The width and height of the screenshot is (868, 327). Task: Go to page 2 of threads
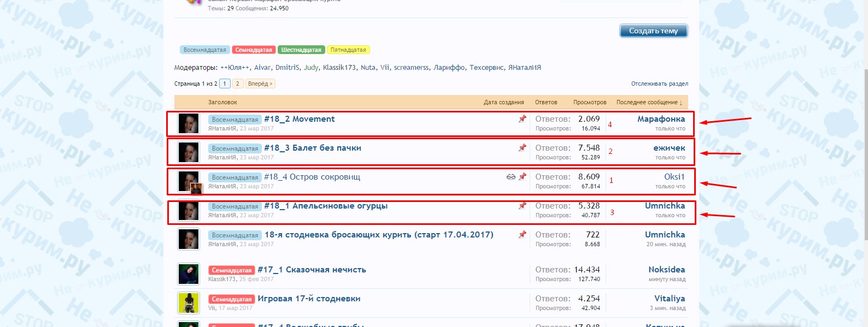(x=237, y=84)
